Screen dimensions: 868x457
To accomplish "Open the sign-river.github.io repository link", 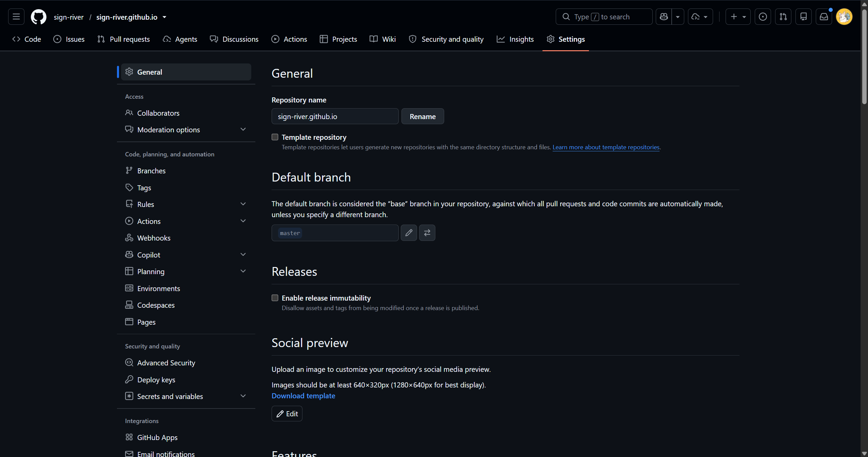I will tap(127, 17).
